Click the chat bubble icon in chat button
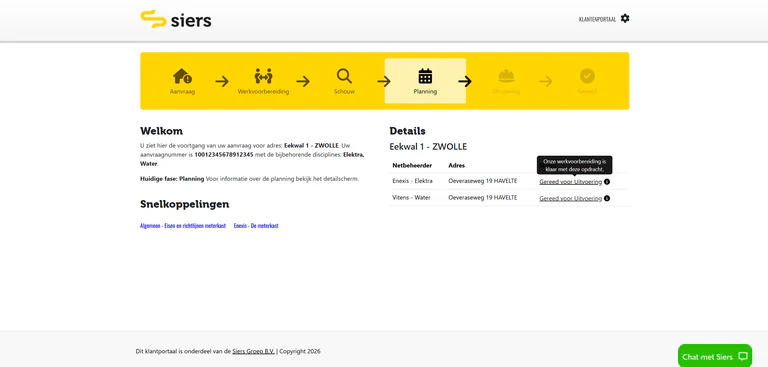Screen dimensions: 768x367 pyautogui.click(x=743, y=357)
